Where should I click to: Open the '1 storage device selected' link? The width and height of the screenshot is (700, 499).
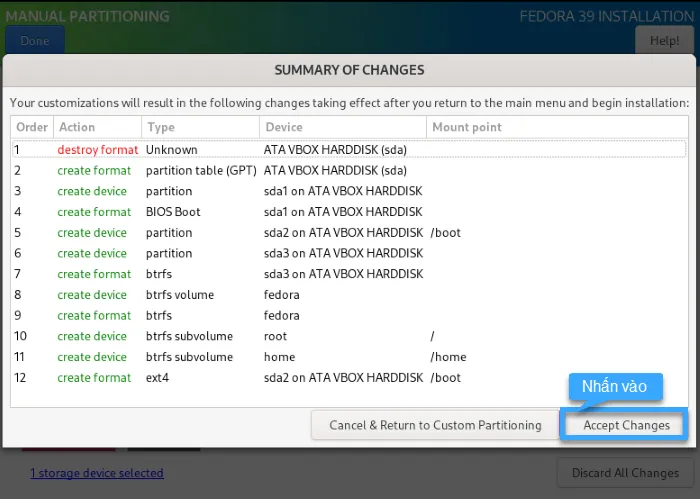coord(97,473)
